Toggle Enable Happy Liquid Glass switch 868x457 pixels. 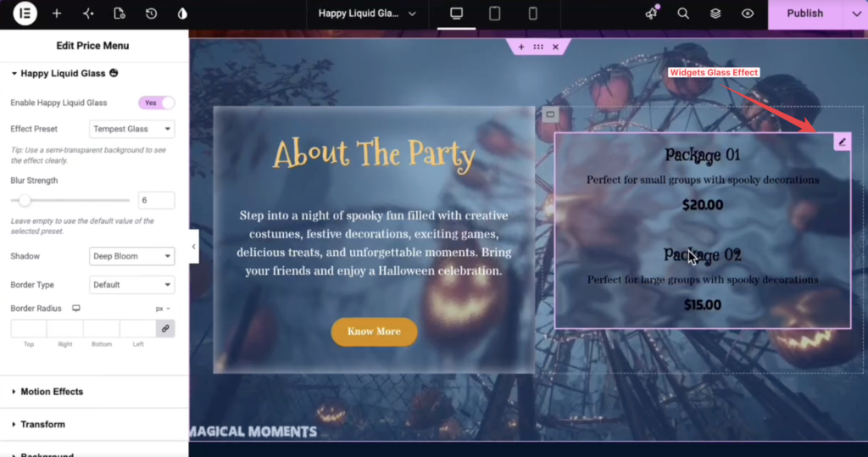coord(157,103)
